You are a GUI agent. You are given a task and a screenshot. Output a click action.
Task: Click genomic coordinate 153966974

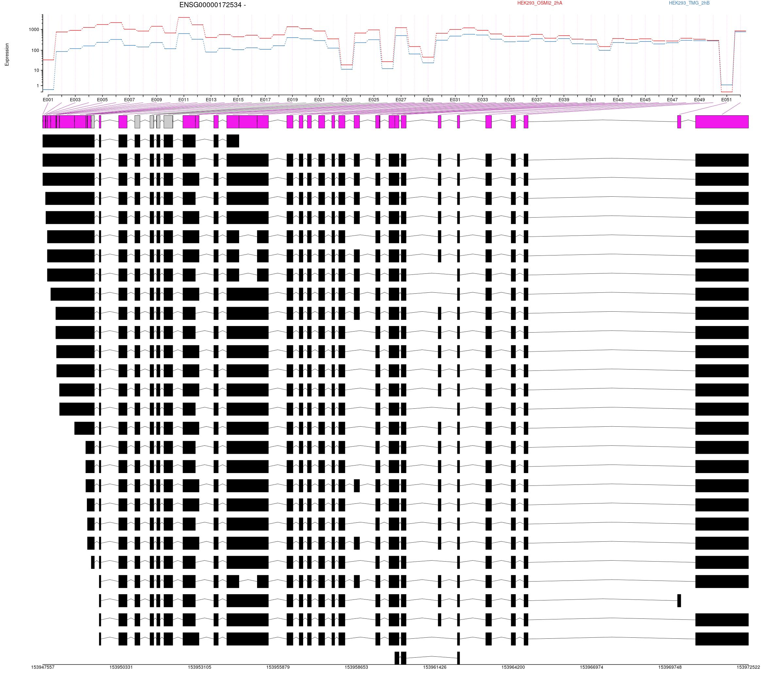[x=591, y=667]
